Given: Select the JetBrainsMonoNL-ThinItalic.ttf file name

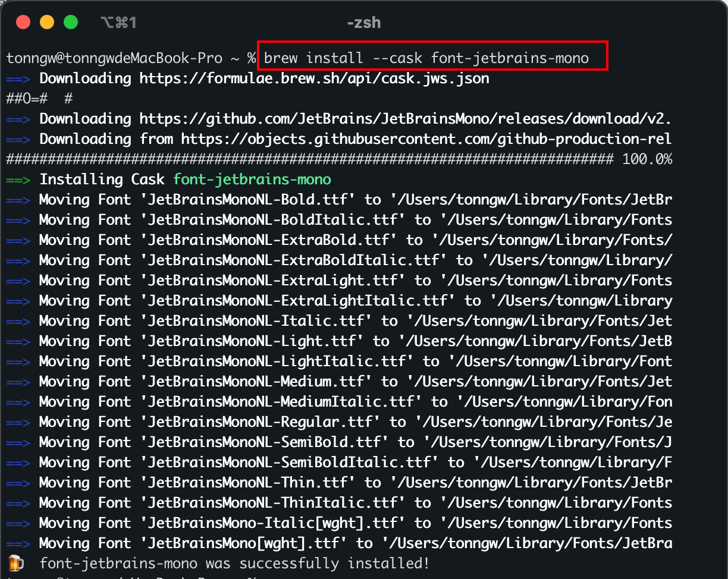Looking at the screenshot, I should pos(272,503).
